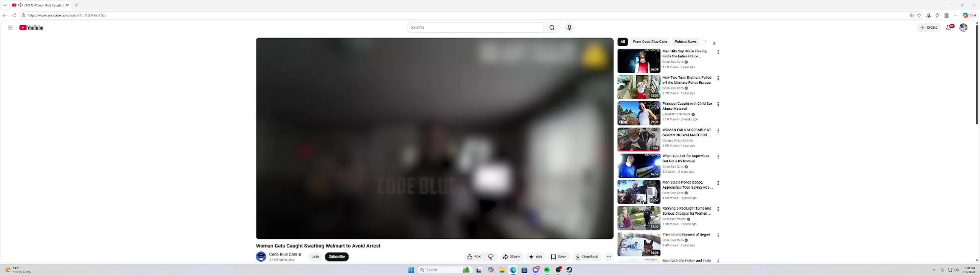Add page to favorites star icon
Screen dimensions: 980x276
(919, 15)
